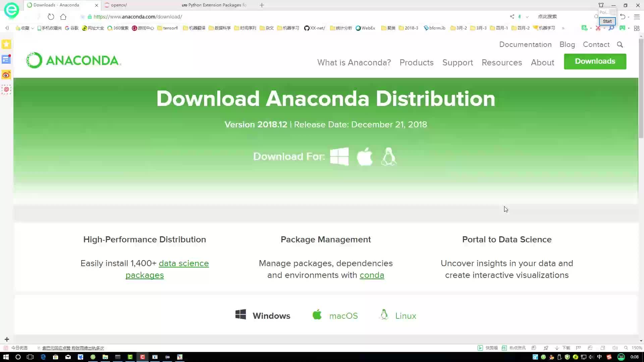Select the Products menu item

(417, 62)
